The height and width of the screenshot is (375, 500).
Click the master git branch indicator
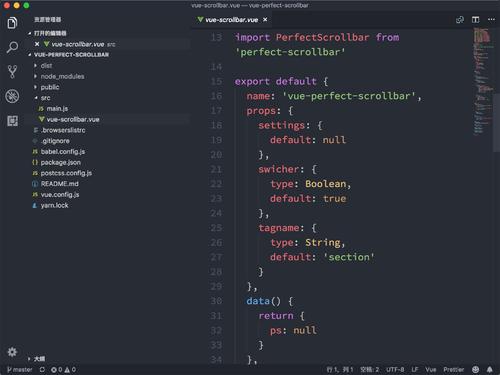click(x=20, y=369)
